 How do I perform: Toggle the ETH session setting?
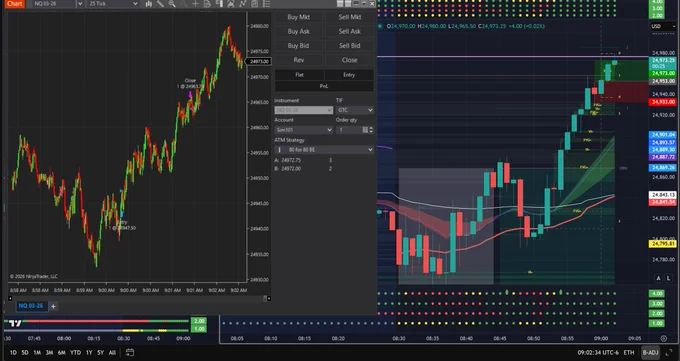[629, 352]
